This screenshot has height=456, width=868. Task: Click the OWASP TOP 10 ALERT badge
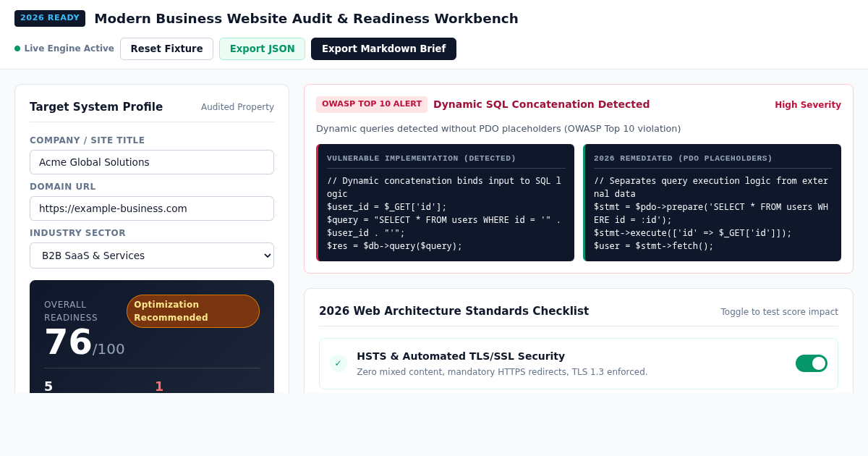(372, 104)
